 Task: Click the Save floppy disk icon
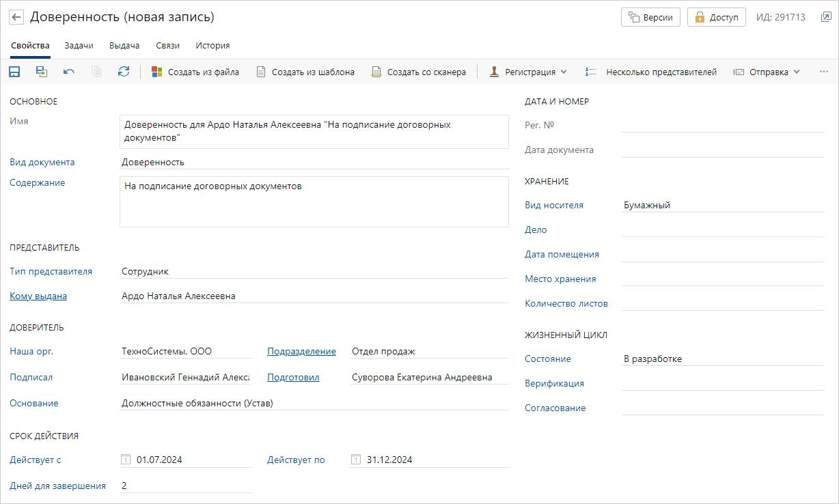pos(14,72)
